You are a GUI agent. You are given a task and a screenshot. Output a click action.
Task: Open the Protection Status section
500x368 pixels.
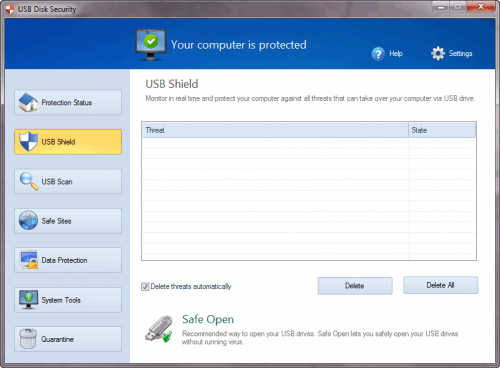68,102
